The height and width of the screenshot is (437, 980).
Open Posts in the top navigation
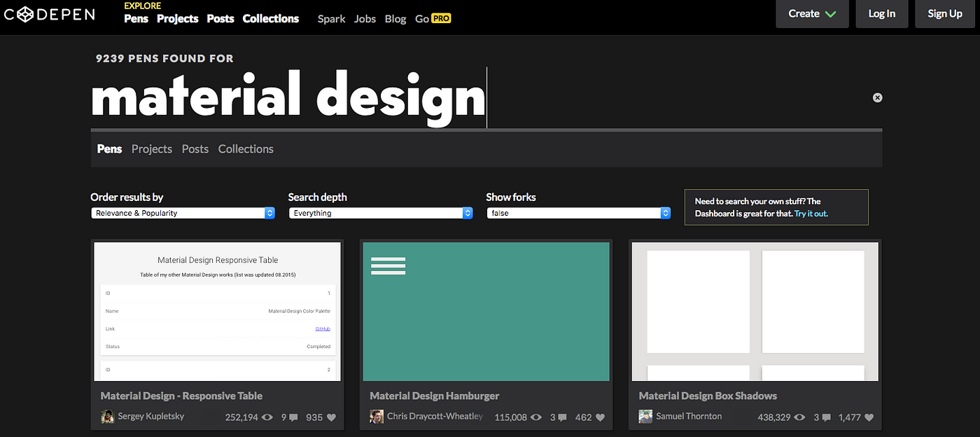click(x=220, y=19)
